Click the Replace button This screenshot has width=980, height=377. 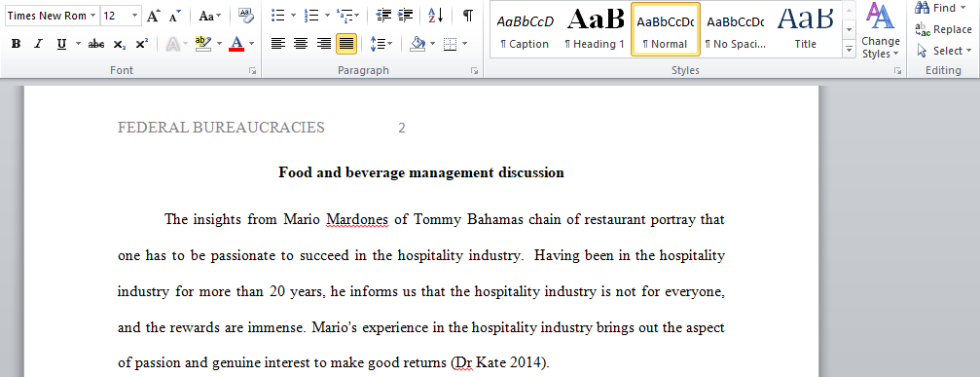pos(943,29)
